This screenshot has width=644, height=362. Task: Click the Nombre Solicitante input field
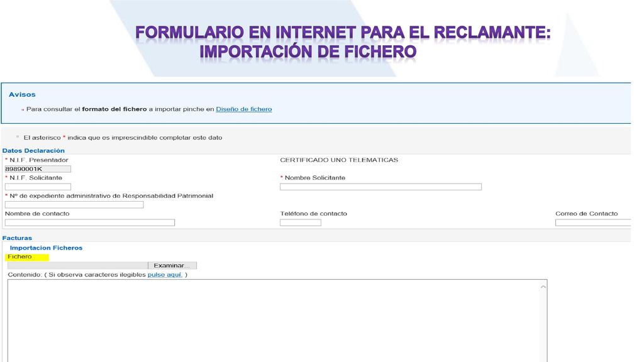coord(380,187)
